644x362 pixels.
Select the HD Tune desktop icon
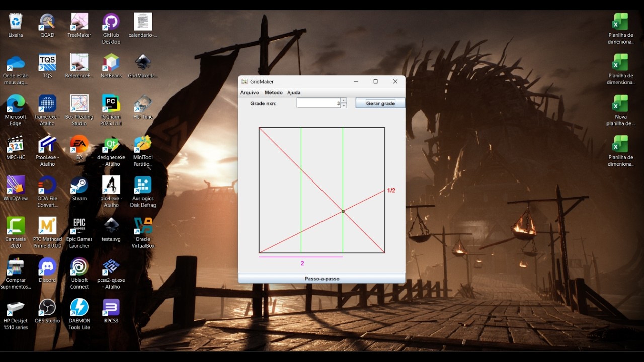click(x=143, y=107)
